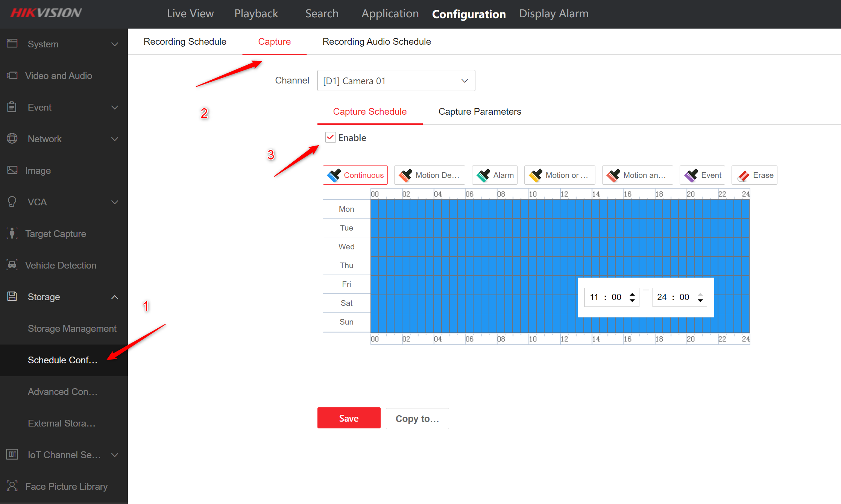
Task: Click the schedule end time field
Action: [x=680, y=297]
